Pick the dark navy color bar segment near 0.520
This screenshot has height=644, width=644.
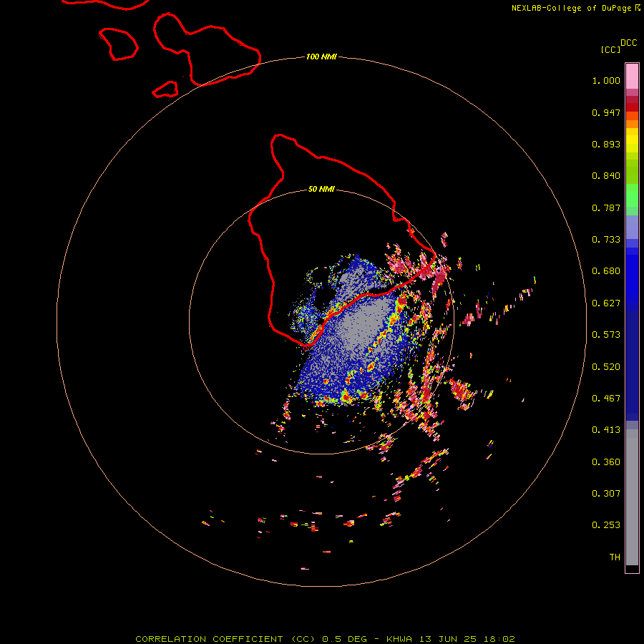tap(632, 366)
